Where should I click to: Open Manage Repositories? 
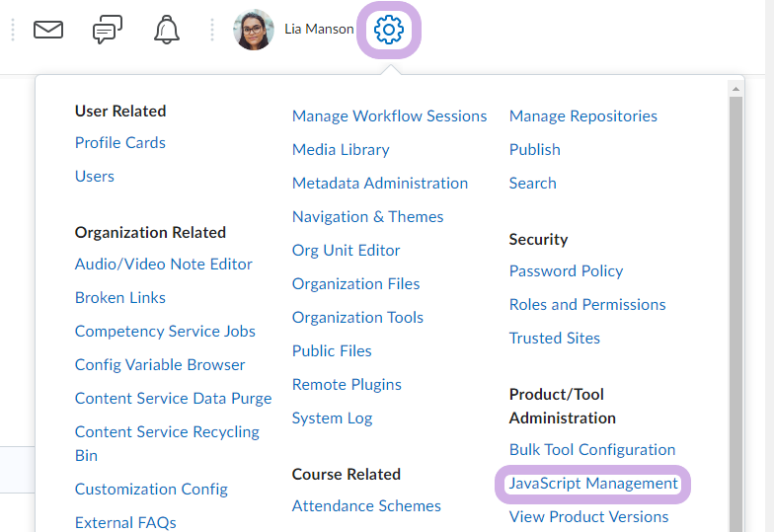pyautogui.click(x=582, y=116)
